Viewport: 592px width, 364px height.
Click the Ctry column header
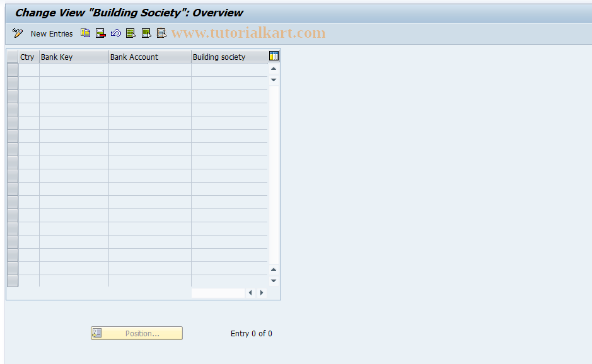coord(29,57)
